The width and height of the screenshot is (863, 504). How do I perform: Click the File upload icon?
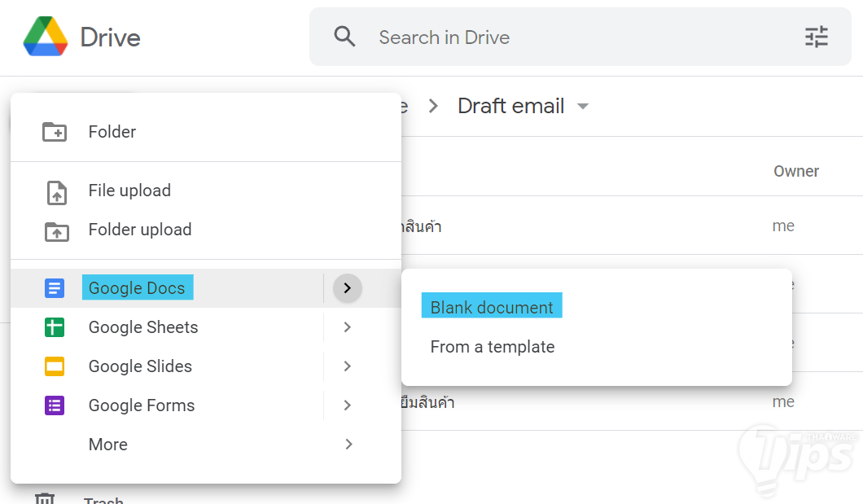55,191
